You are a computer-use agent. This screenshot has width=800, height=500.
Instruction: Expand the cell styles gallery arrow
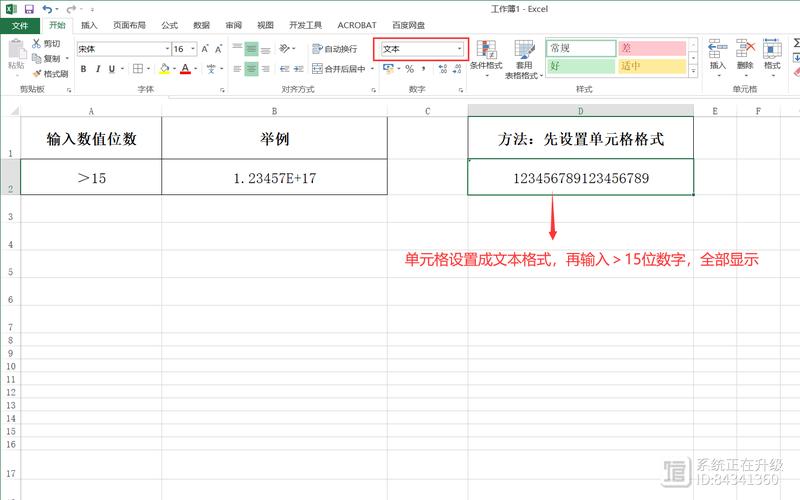click(x=693, y=72)
